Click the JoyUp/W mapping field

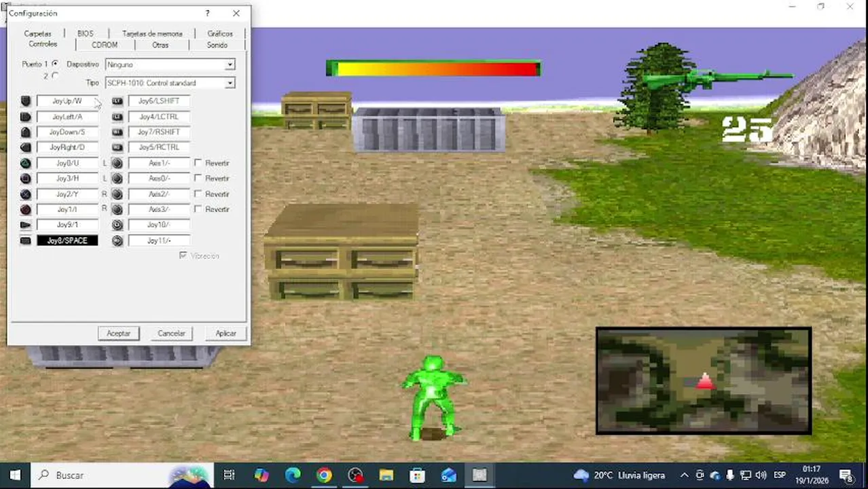(67, 101)
